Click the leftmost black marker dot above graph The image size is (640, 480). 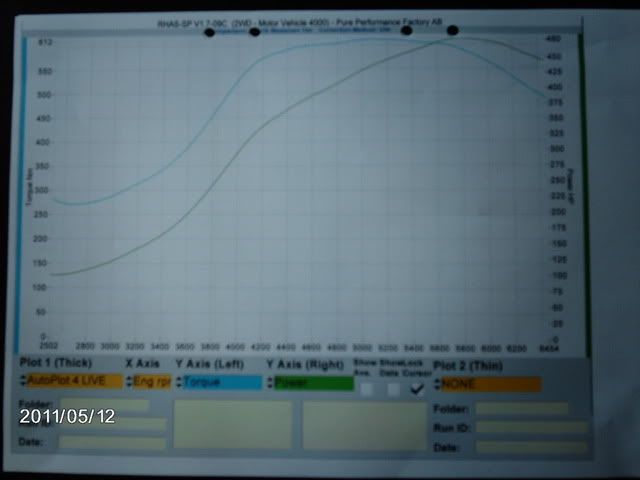209,33
